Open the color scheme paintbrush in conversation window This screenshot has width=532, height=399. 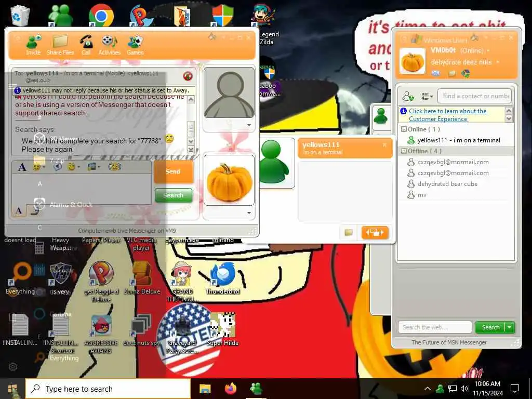click(212, 37)
